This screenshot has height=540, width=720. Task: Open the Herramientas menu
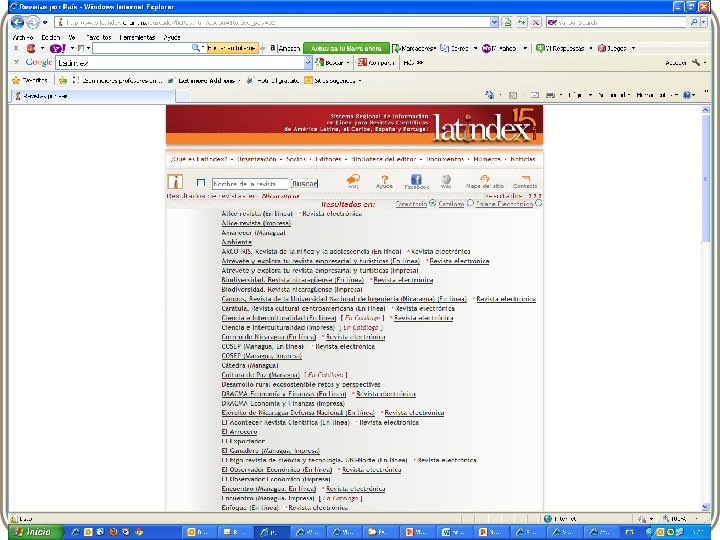pyautogui.click(x=137, y=37)
